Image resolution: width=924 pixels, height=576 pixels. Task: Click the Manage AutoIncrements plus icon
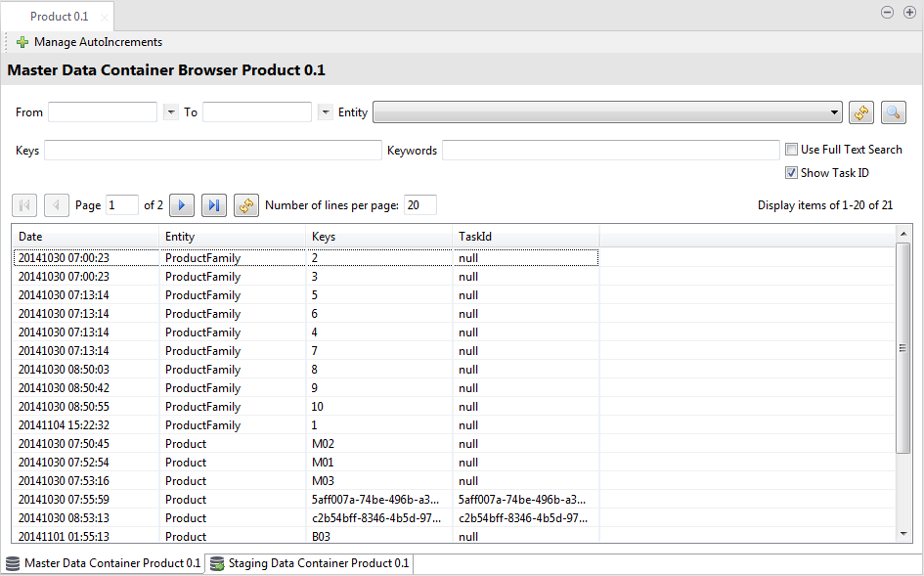pos(22,42)
